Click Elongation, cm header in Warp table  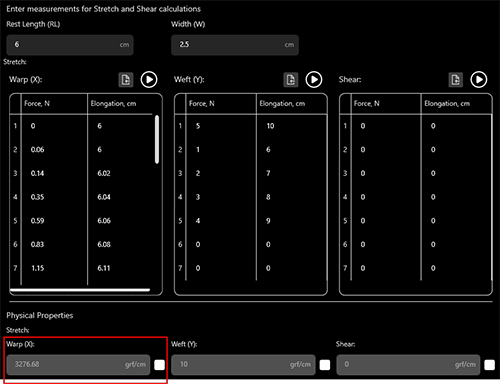[113, 104]
